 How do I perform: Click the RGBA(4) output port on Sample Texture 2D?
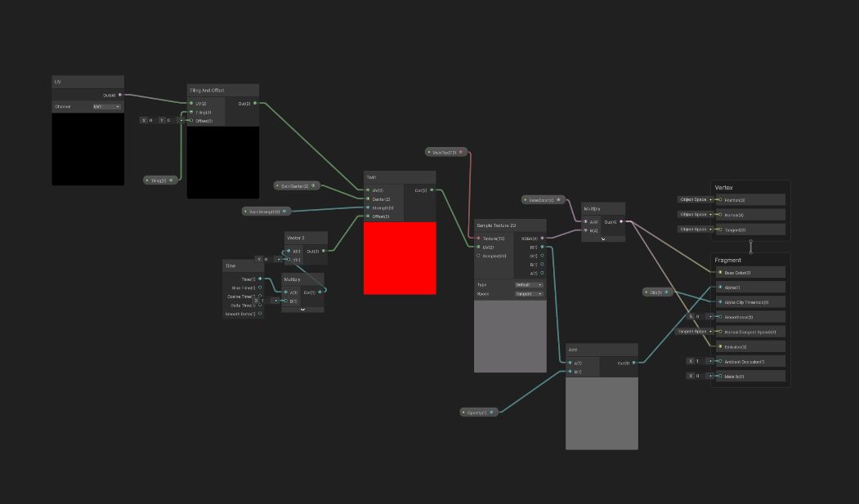tap(542, 238)
